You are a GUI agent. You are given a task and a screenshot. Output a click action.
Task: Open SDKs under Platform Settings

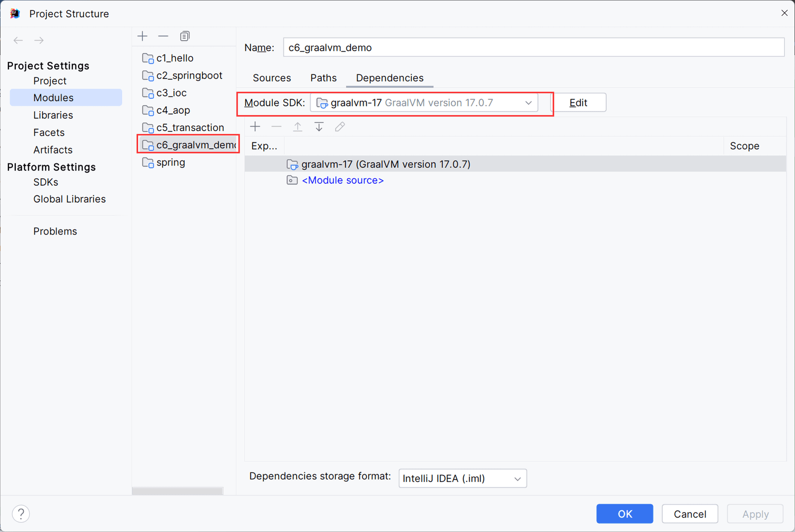pos(46,182)
